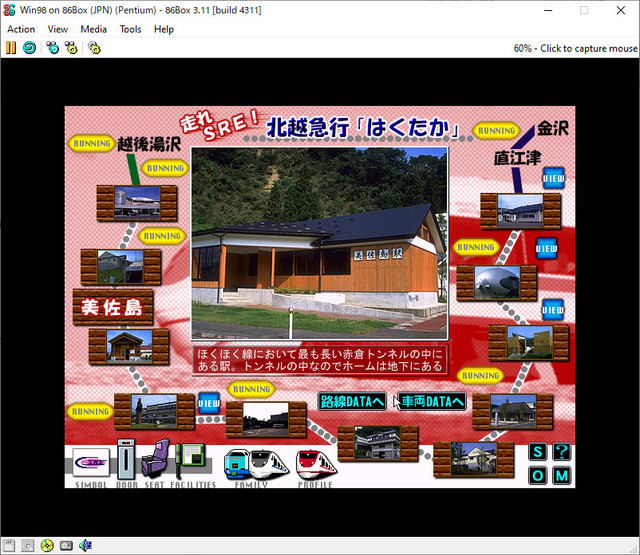
Task: Open the purple SEAT icon
Action: pyautogui.click(x=156, y=459)
